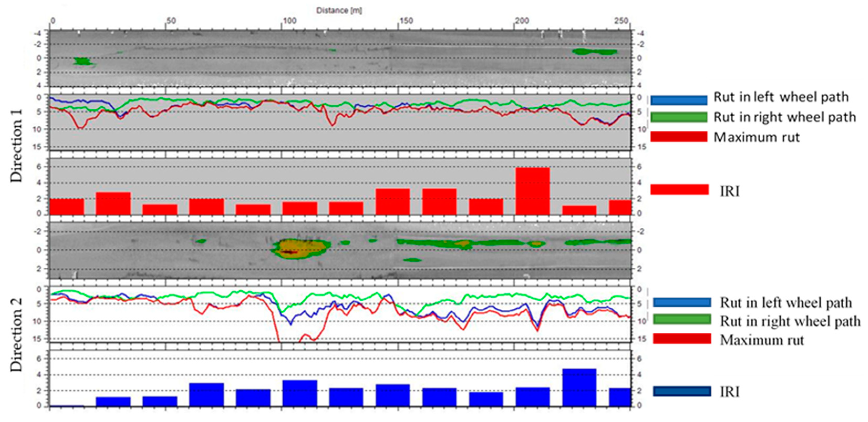Click the 250 distance axis tick label
Image resolution: width=868 pixels, height=422 pixels.
[x=621, y=21]
